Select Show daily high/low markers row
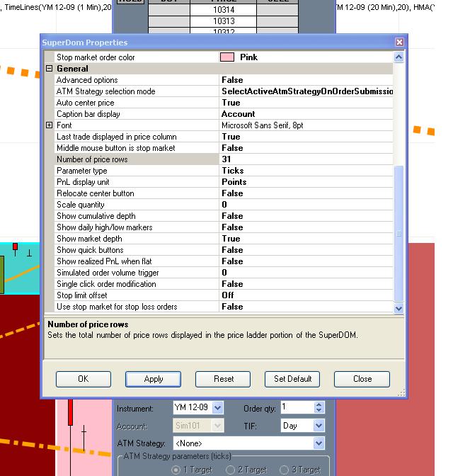The height and width of the screenshot is (476, 453). (224, 227)
